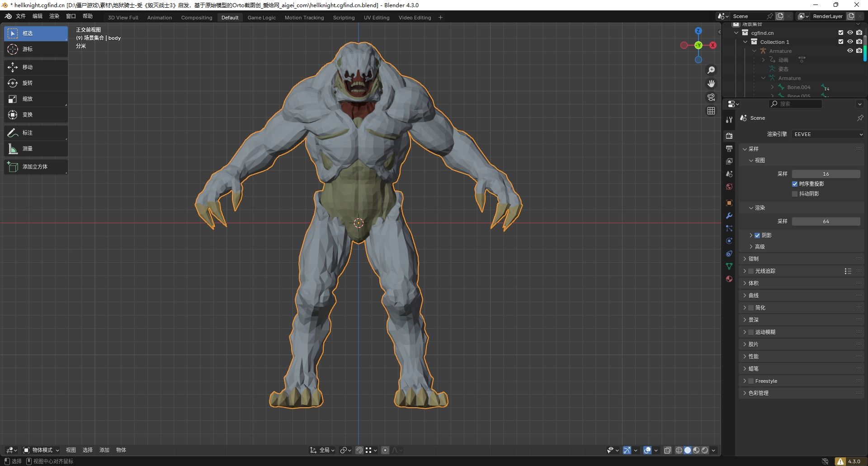868x466 pixels.
Task: Open the Tool properties tab
Action: pos(729,120)
